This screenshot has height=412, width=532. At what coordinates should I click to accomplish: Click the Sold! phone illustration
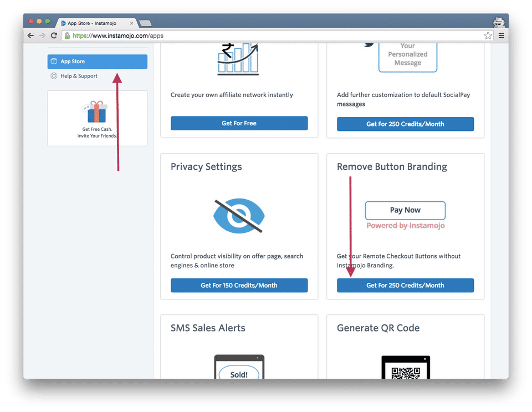click(239, 367)
